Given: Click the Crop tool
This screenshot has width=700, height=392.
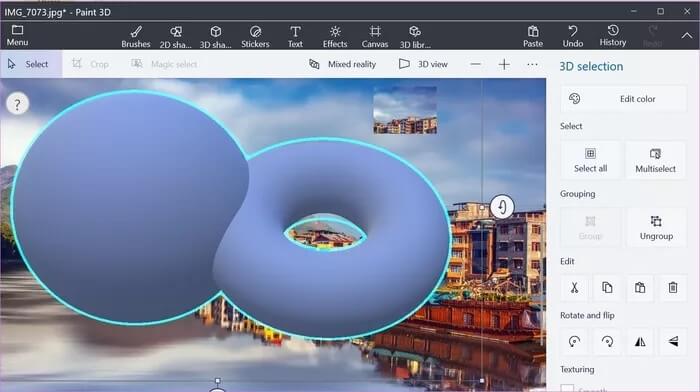Looking at the screenshot, I should (91, 64).
